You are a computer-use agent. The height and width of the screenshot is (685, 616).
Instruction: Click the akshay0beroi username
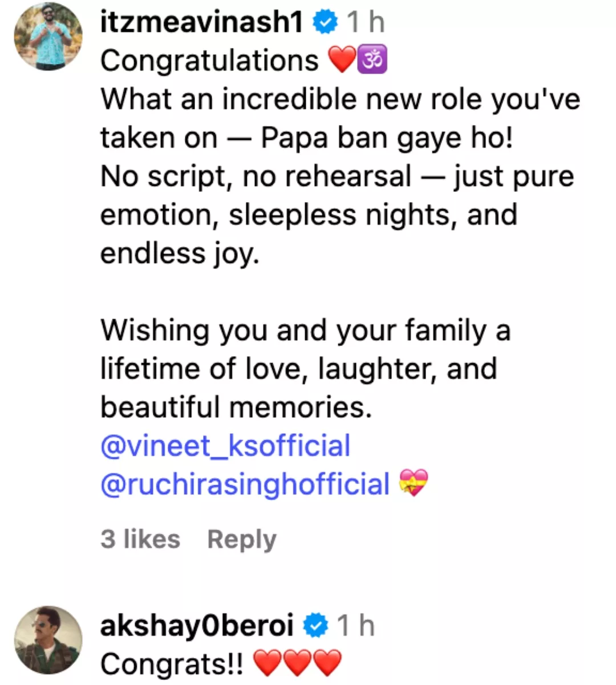point(197,626)
